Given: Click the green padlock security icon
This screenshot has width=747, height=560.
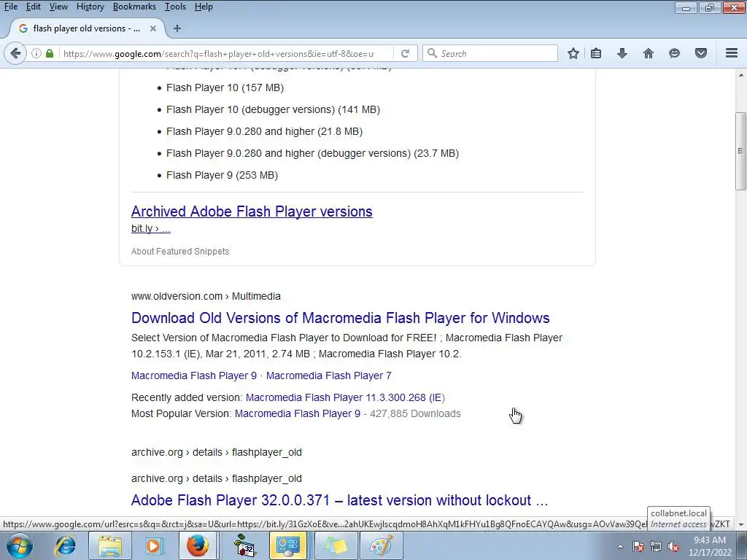Looking at the screenshot, I should pos(50,53).
